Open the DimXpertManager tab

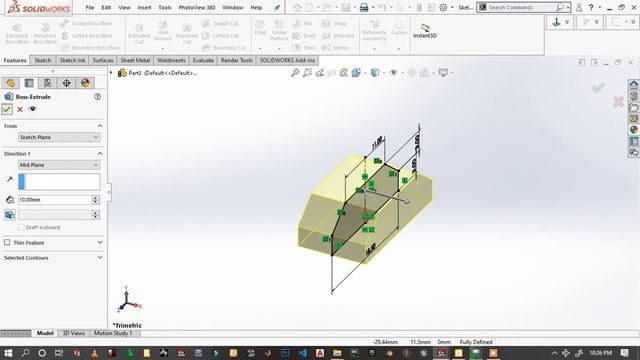coord(67,83)
